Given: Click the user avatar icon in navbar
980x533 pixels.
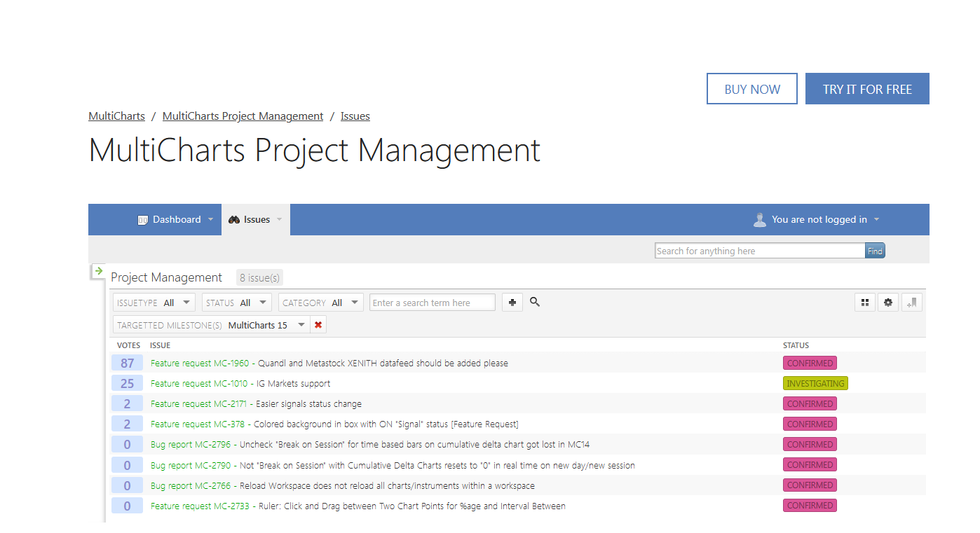Looking at the screenshot, I should click(760, 220).
